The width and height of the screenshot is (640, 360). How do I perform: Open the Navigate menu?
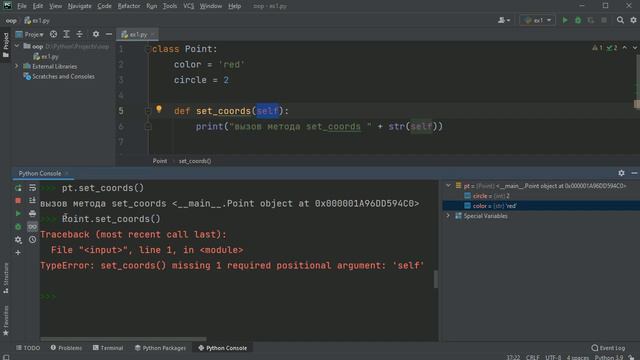click(x=80, y=6)
